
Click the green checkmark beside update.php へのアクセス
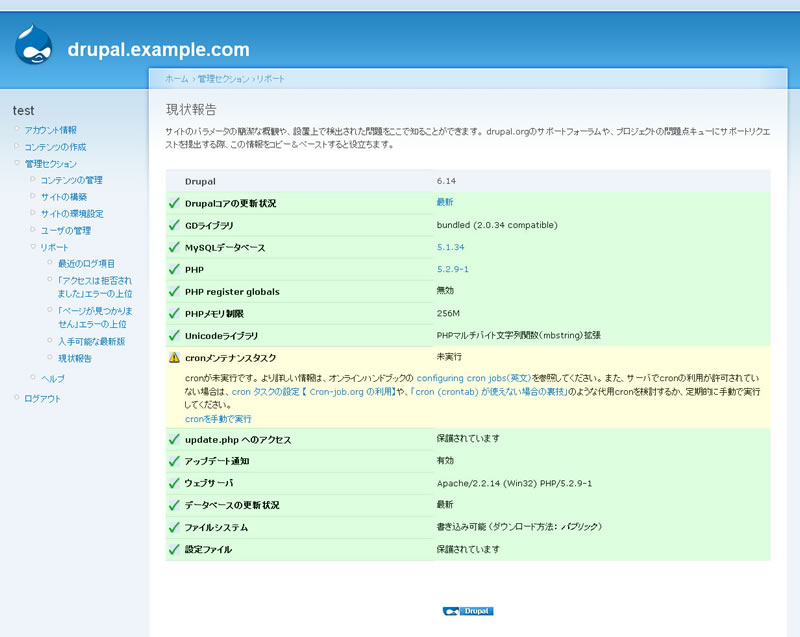point(174,439)
